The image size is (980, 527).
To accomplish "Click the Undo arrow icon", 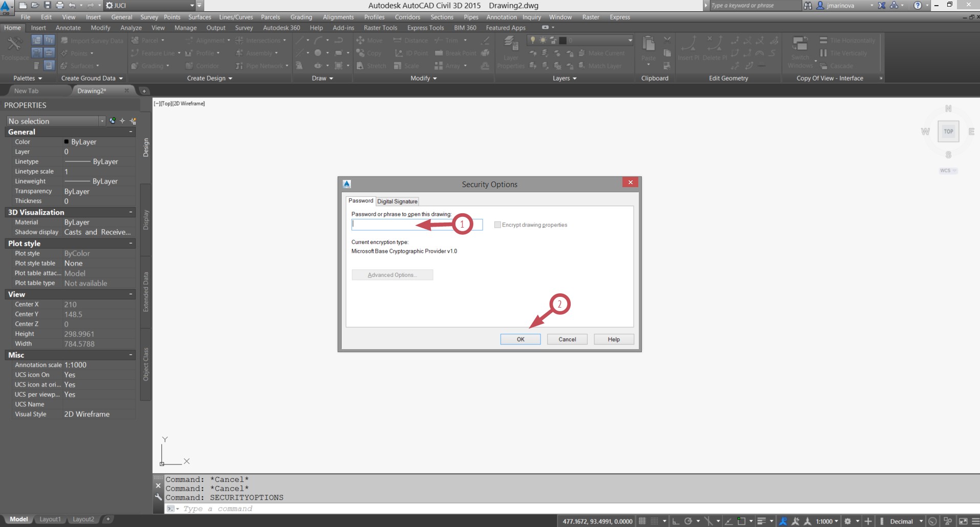I will coord(72,5).
